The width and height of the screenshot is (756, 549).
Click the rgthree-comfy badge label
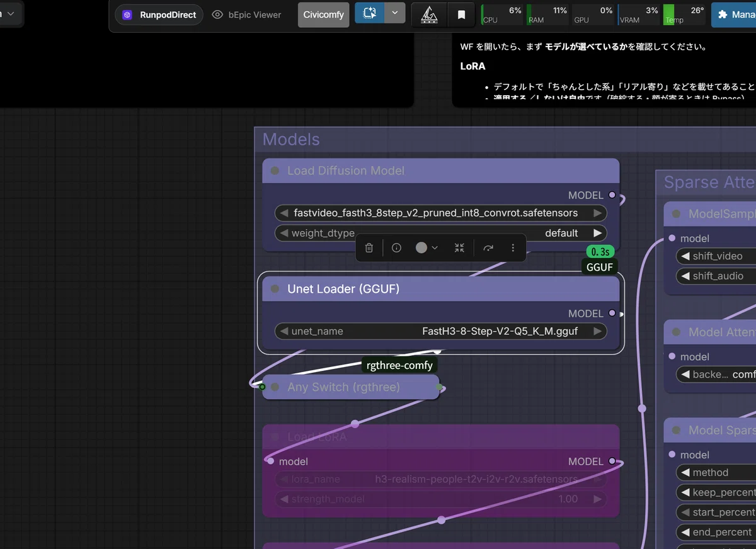coord(399,366)
